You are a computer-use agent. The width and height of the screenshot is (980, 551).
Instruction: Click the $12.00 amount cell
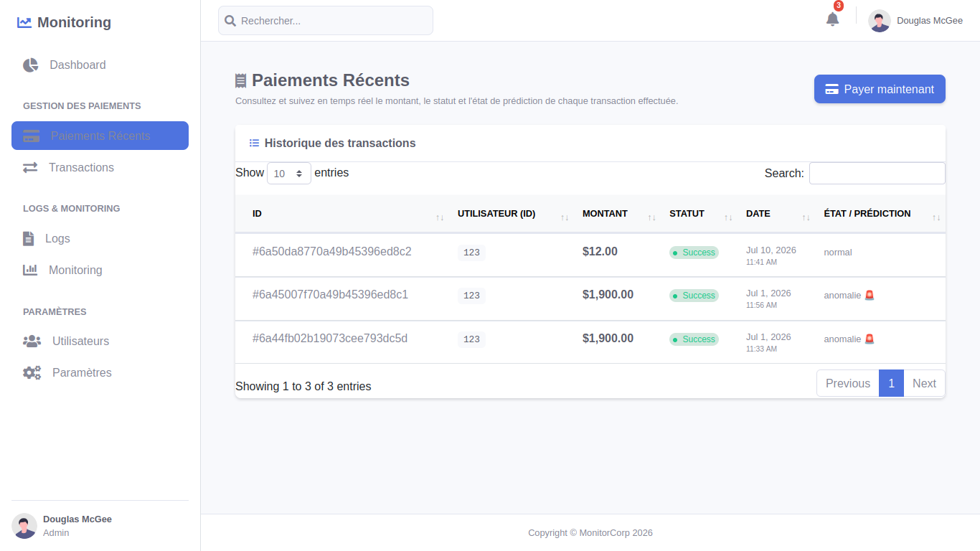tap(600, 252)
